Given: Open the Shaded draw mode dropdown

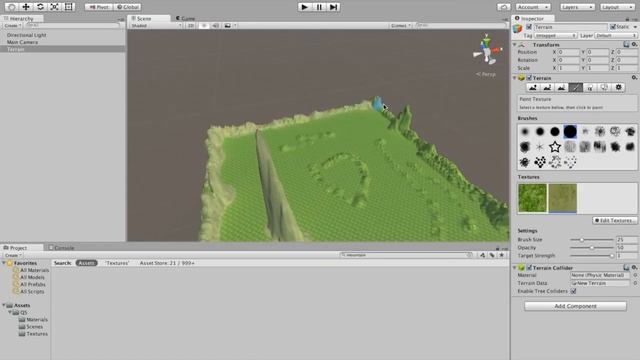Looking at the screenshot, I should (156, 26).
